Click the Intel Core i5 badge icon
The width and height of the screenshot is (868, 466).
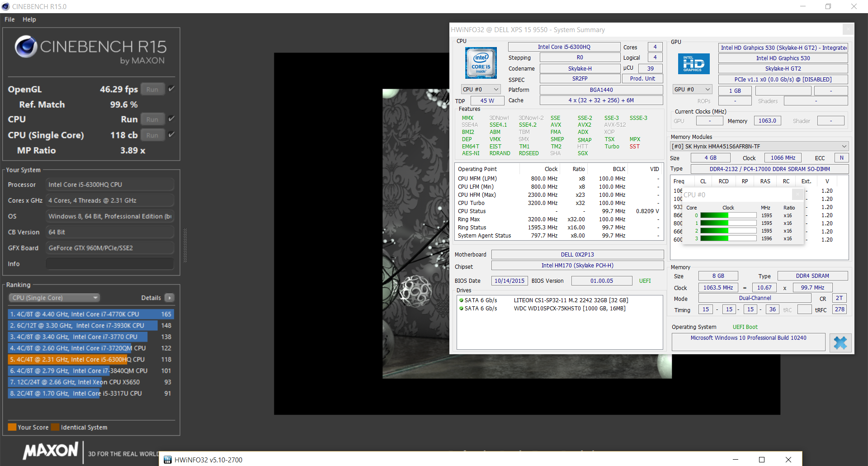(481, 63)
